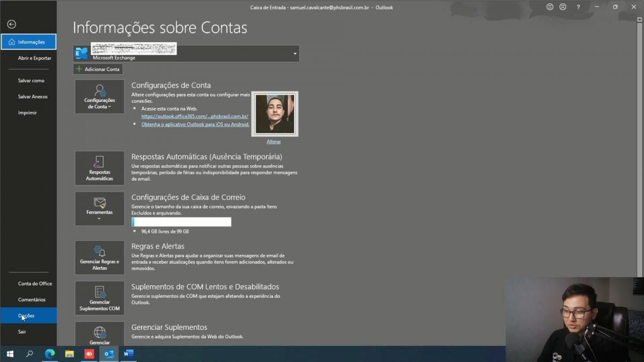The image size is (644, 362).
Task: Switch to Outlook in the taskbar
Action: pyautogui.click(x=109, y=354)
